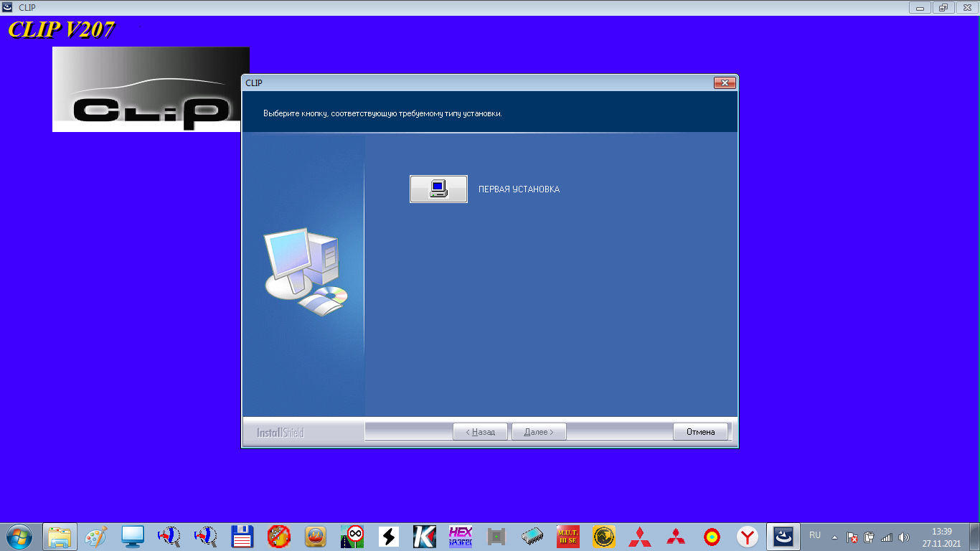Screen dimensions: 980x551
Task: Open Windows Explorer from the taskbar
Action: 60,536
